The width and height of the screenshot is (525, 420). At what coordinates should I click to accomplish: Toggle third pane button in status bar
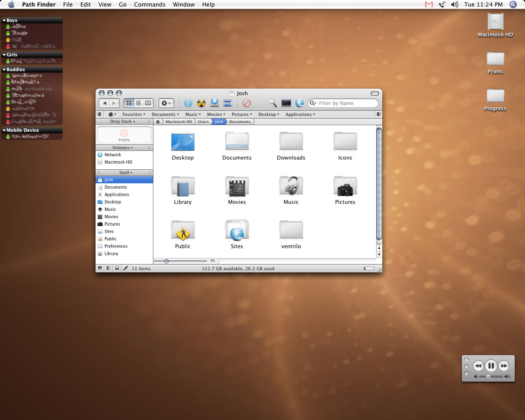click(117, 268)
